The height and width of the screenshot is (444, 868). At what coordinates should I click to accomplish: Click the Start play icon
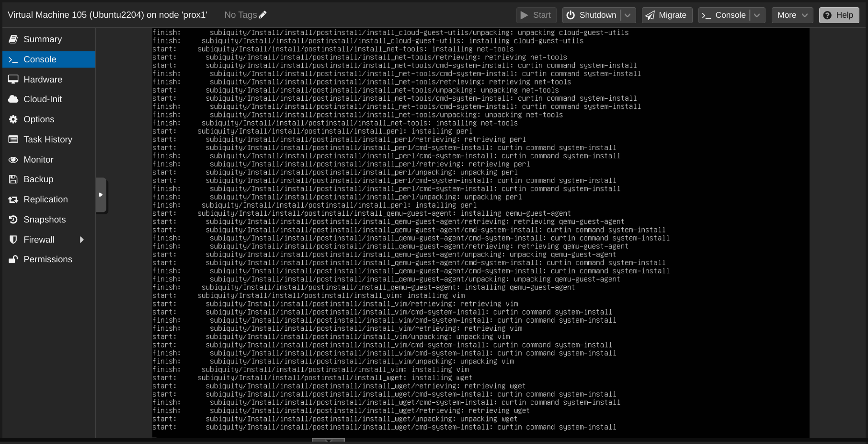point(525,15)
